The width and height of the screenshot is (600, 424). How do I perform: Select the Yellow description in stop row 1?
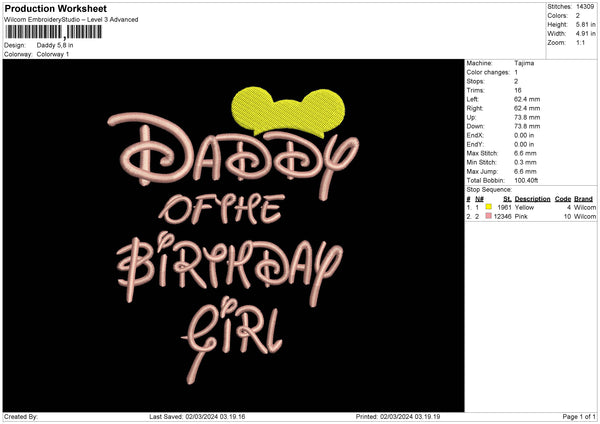pos(524,207)
